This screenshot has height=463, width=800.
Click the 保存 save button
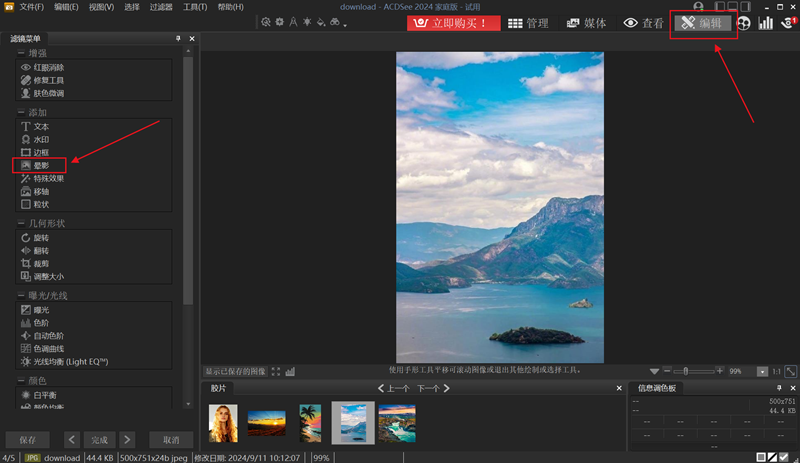[x=28, y=439]
